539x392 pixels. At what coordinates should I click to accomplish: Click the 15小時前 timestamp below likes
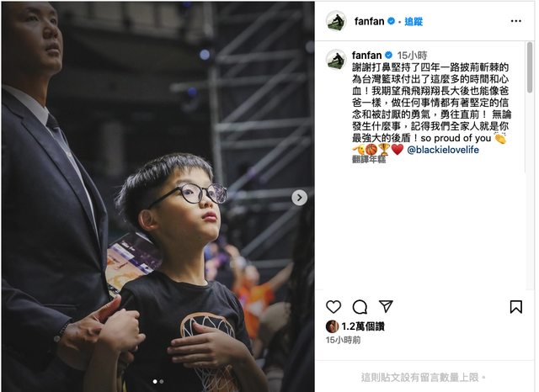pos(343,340)
